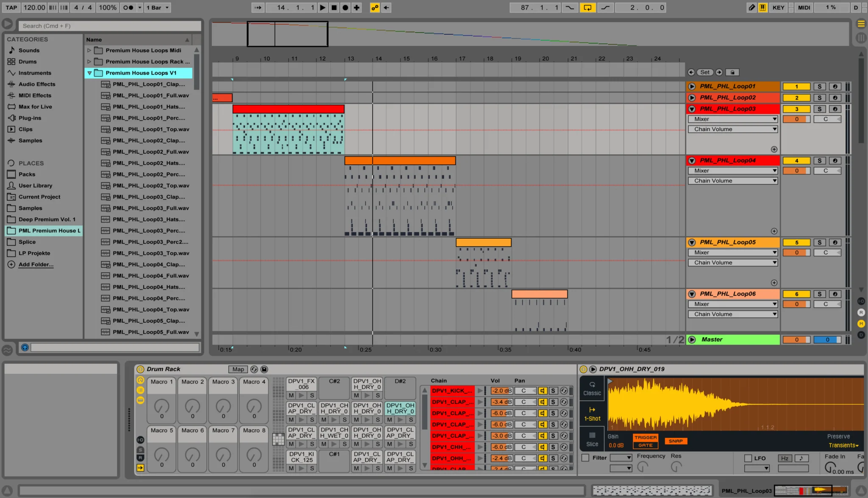Toggle the automation arm icon
Screen dimensions: 868x498
(375, 7)
